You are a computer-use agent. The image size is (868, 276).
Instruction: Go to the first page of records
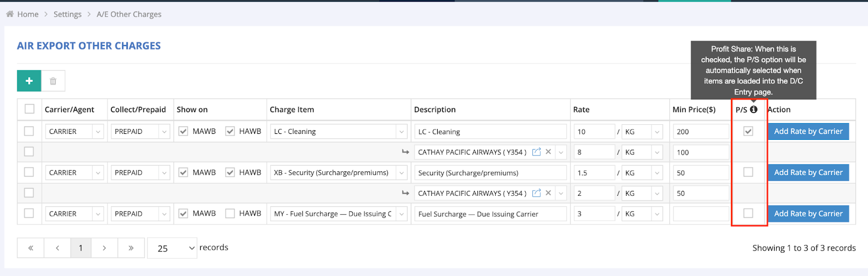coord(31,248)
